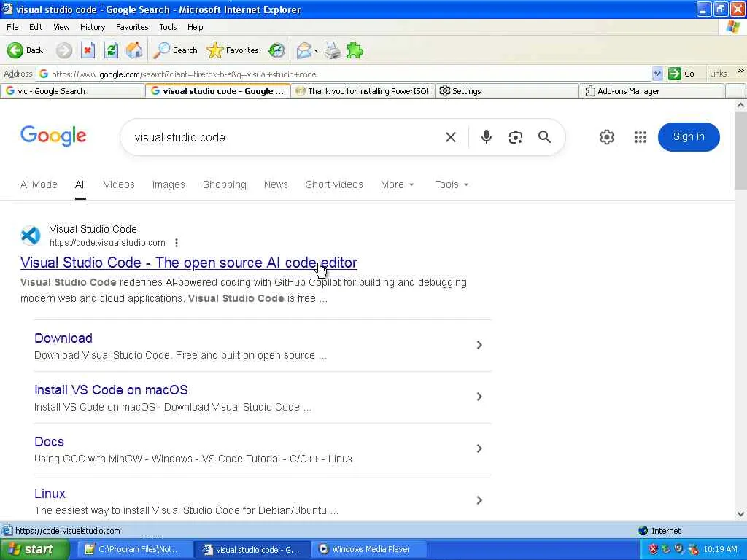The image size is (747, 560).
Task: Open the View menu
Action: 61,27
